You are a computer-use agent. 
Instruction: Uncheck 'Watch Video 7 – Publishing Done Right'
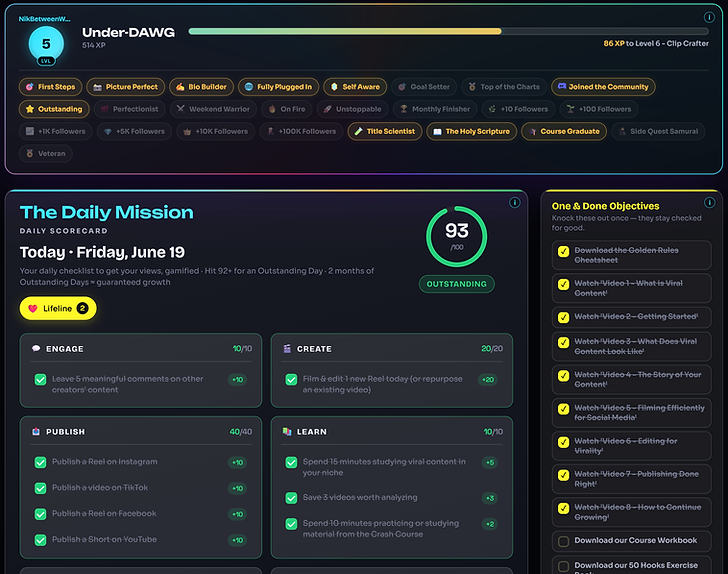click(564, 475)
